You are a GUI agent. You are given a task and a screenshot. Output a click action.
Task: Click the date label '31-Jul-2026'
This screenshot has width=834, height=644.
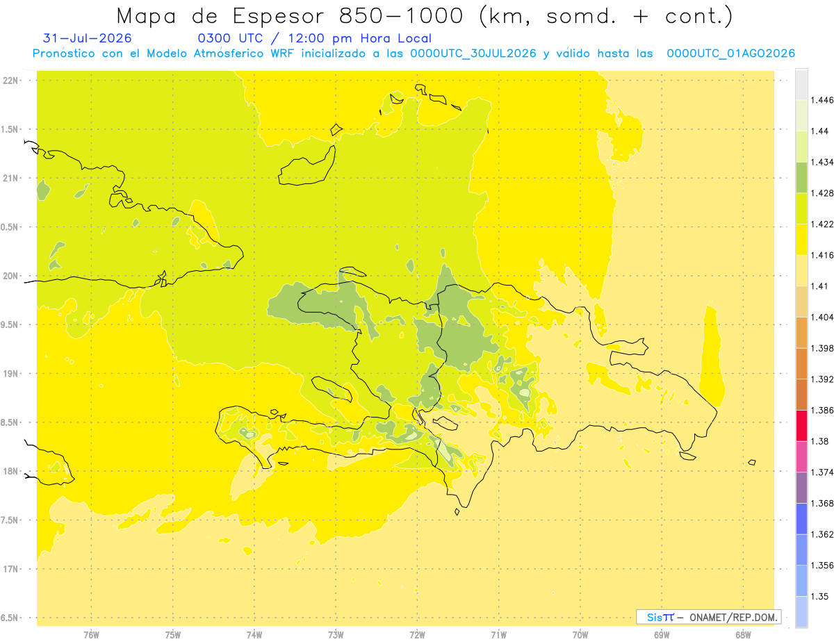pyautogui.click(x=87, y=38)
